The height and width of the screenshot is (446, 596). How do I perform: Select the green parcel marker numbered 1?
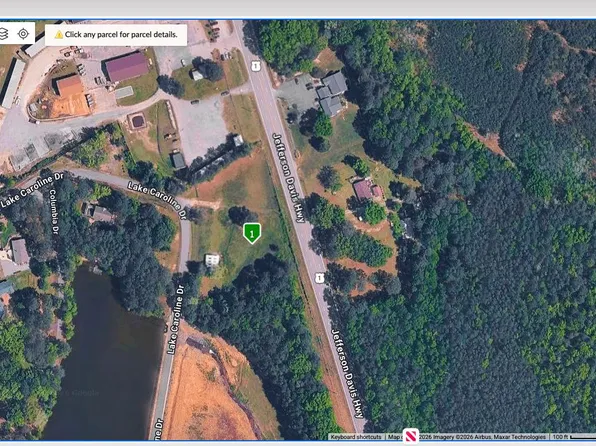tap(252, 233)
